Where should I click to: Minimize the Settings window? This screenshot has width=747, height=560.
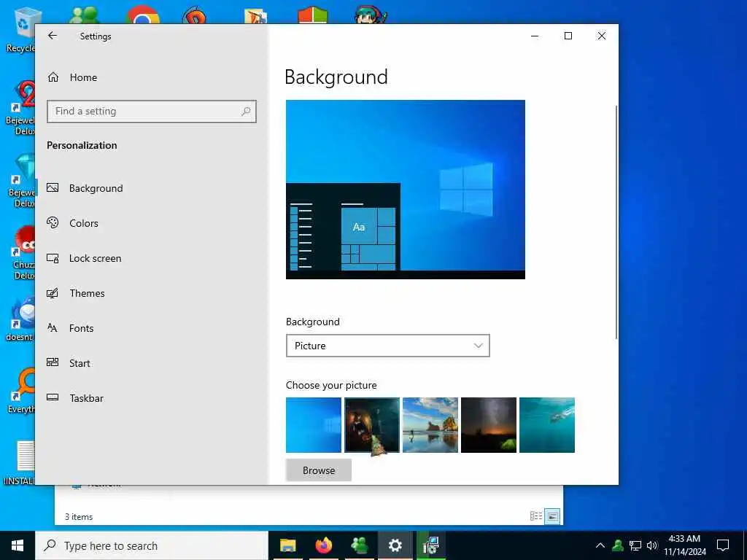(535, 36)
